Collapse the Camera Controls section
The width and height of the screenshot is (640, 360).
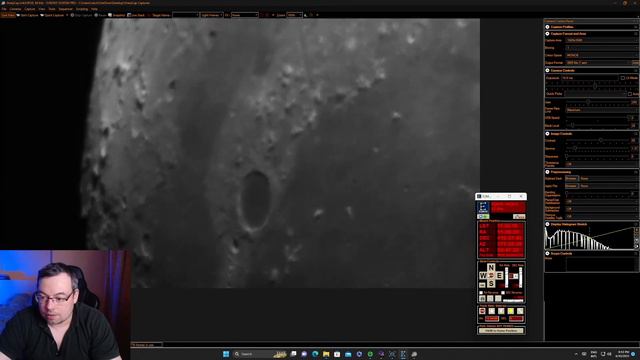click(x=547, y=71)
